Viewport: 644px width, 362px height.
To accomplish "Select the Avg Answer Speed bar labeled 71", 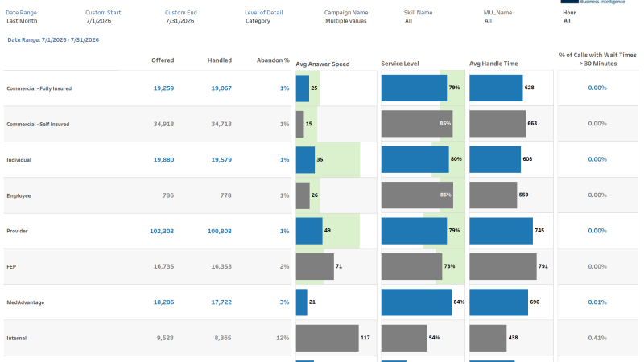I will (x=315, y=266).
